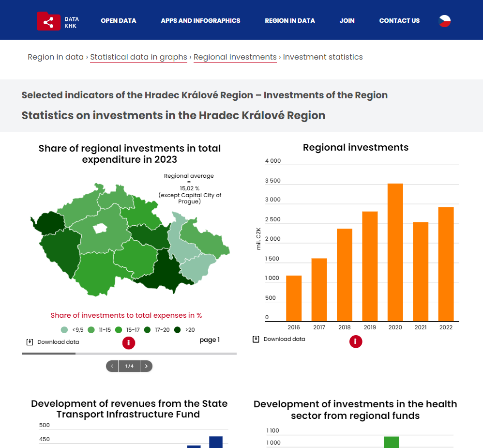Viewport: 483px width, 448px height.
Task: Click the map page progress bar
Action: (129, 354)
